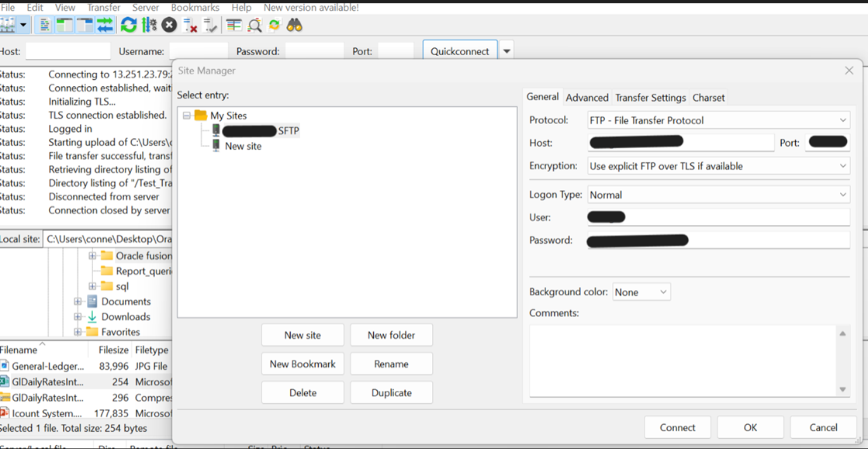Collapse the My Sites tree node
Viewport: 868px width, 449px height.
click(x=186, y=116)
